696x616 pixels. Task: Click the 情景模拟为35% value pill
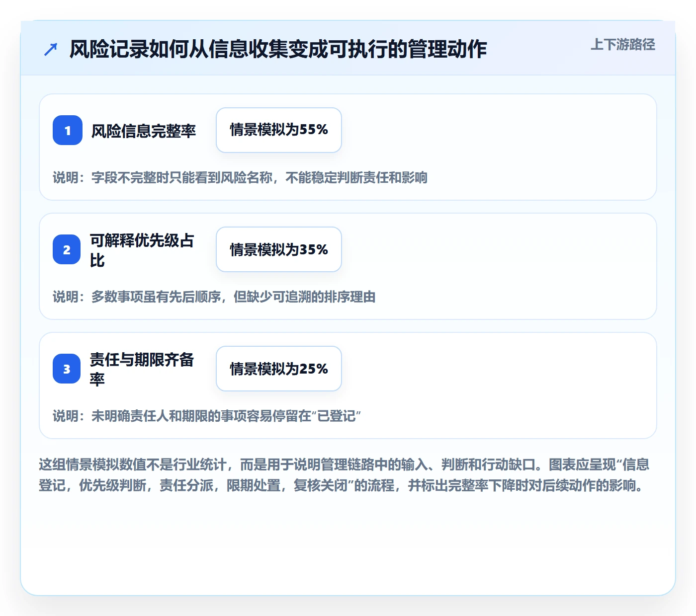[279, 249]
